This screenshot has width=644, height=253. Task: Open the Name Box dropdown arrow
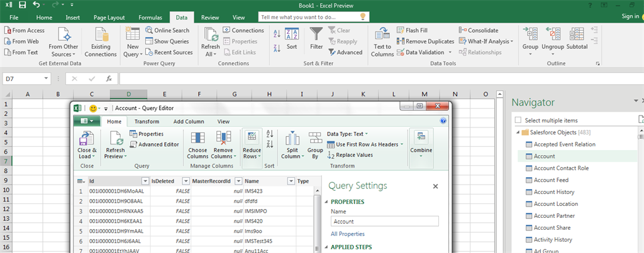point(46,78)
